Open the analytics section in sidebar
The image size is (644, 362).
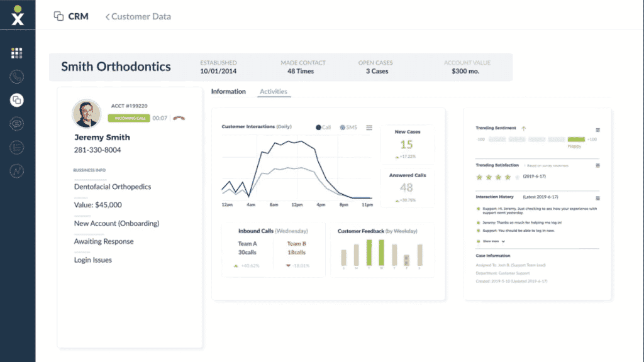click(16, 170)
